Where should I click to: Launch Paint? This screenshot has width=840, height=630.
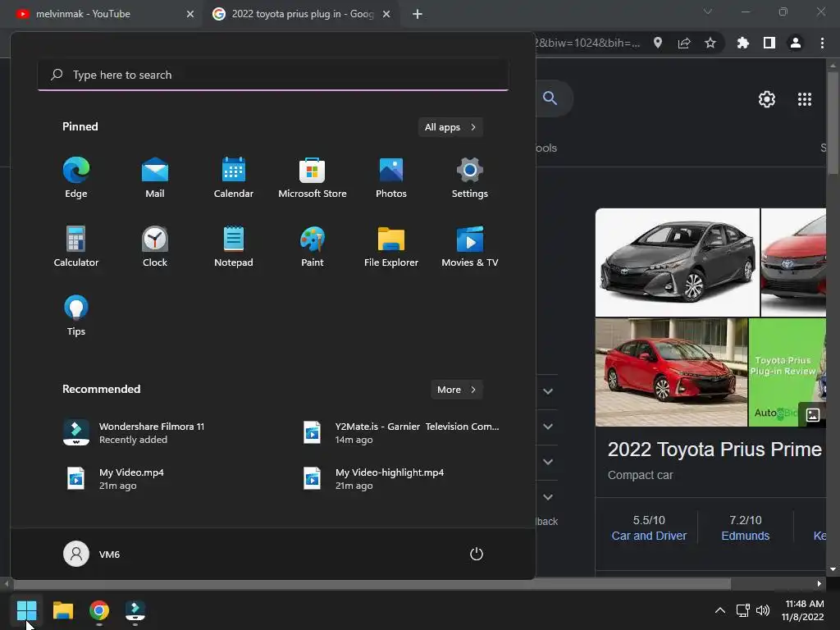coord(313,247)
